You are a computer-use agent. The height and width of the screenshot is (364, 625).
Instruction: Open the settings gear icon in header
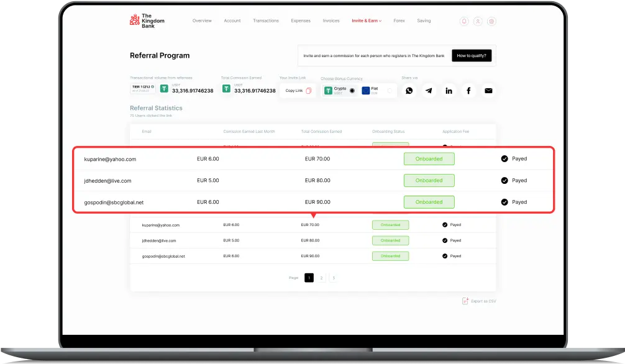click(x=492, y=21)
